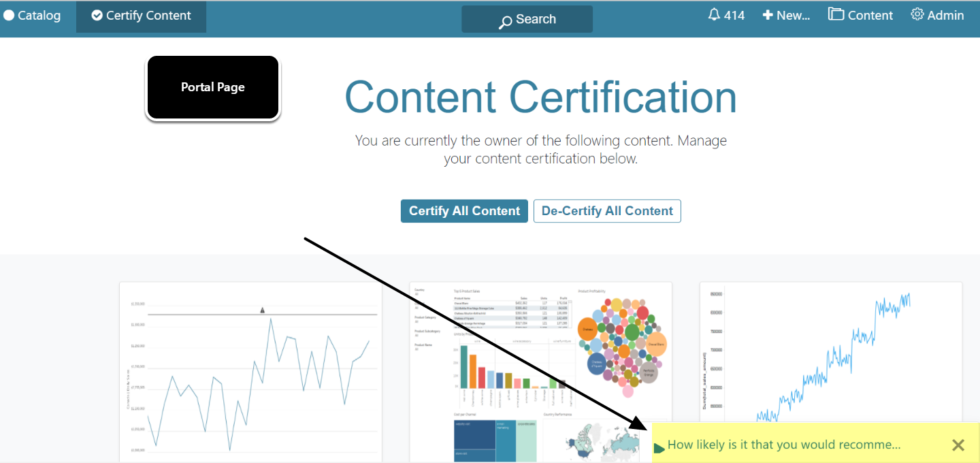Select De-Certify All Content

tap(607, 210)
